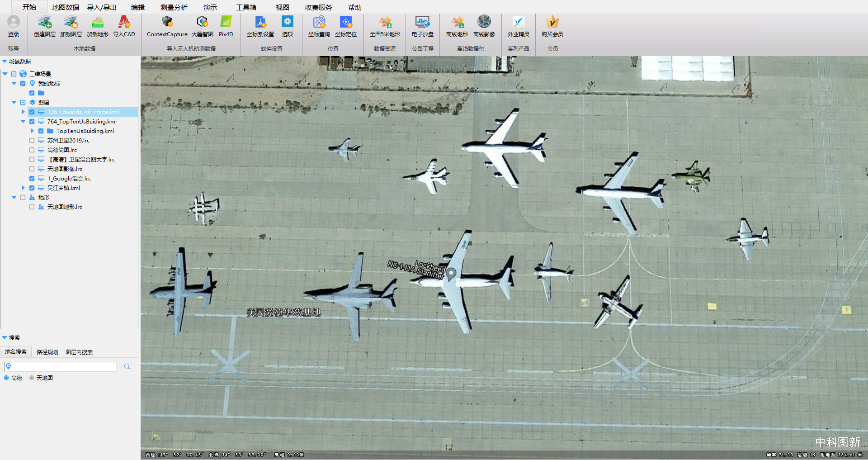Toggle the 地形 terrain group checkbox
The image size is (868, 460).
click(x=23, y=197)
